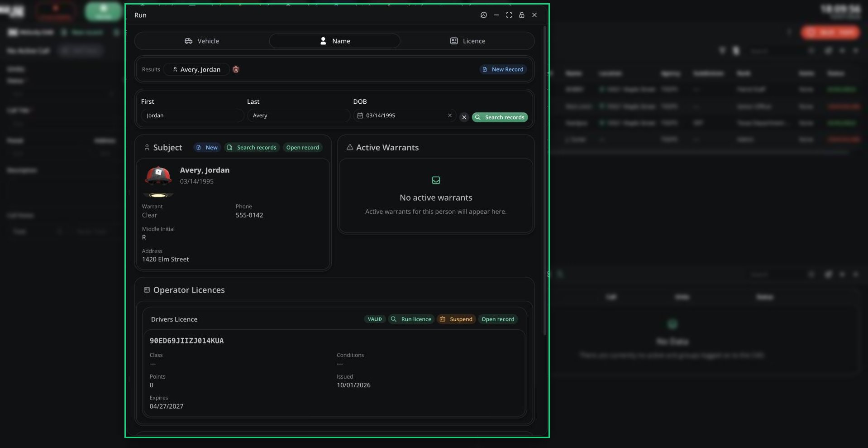Click the issued date 10/01/2026
The height and width of the screenshot is (448, 868).
(353, 385)
